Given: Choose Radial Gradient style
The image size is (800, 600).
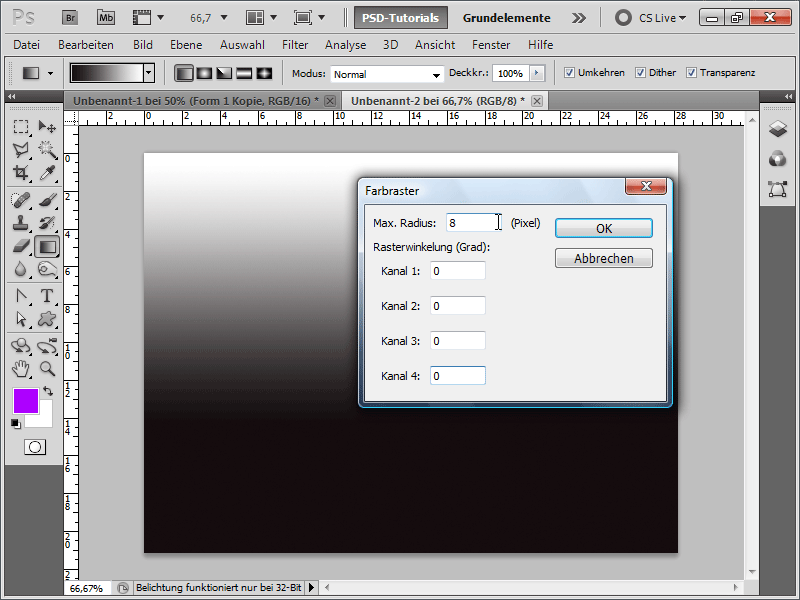Looking at the screenshot, I should click(x=204, y=73).
